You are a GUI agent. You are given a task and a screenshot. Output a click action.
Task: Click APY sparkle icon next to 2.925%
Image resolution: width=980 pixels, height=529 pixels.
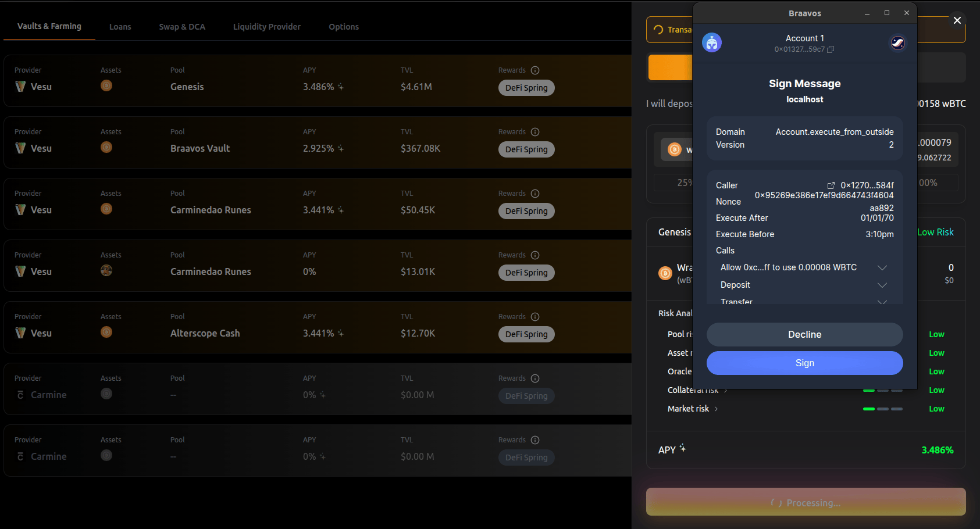pyautogui.click(x=341, y=148)
